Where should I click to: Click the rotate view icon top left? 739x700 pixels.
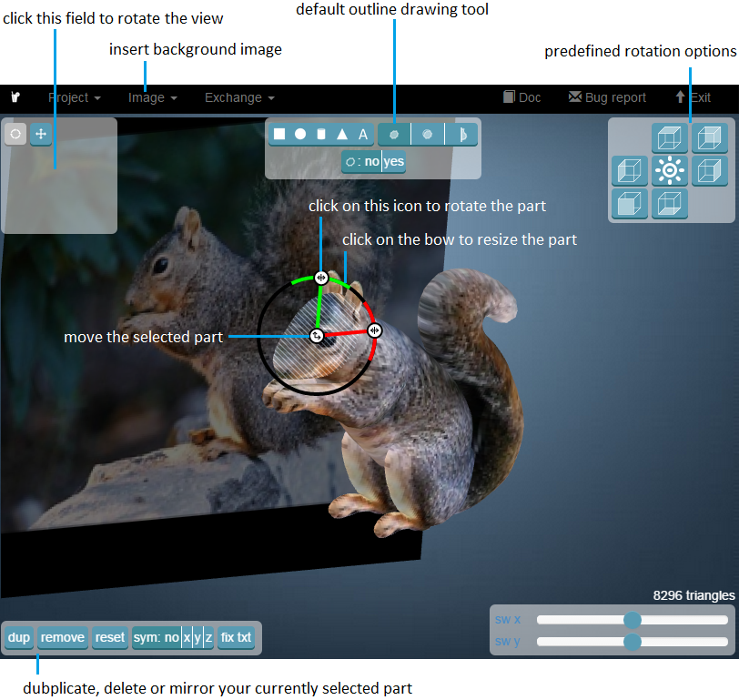[15, 135]
